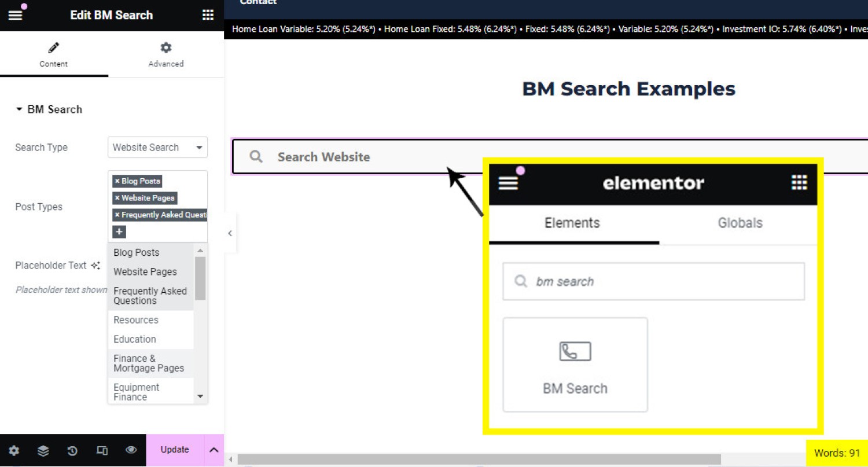Toggle the preview eye icon
Viewport: 868px width, 467px height.
coord(131,450)
